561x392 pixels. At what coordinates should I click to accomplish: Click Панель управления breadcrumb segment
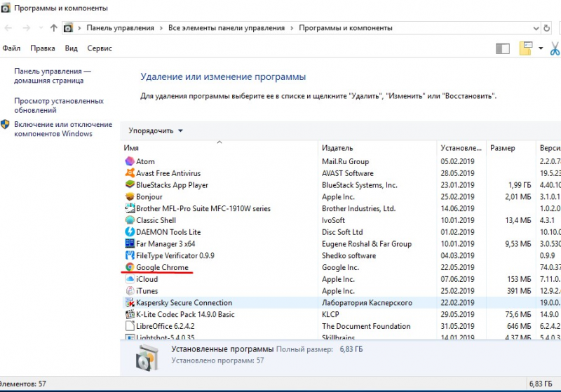[x=120, y=28]
